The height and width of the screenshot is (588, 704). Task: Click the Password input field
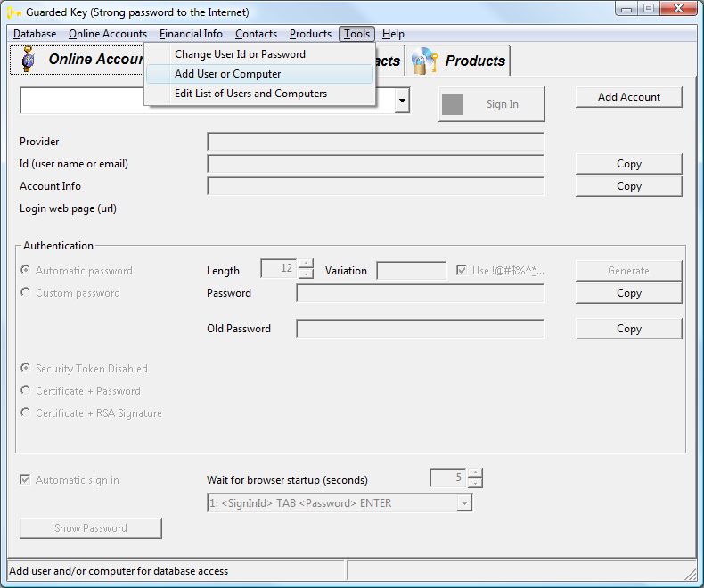click(x=421, y=293)
